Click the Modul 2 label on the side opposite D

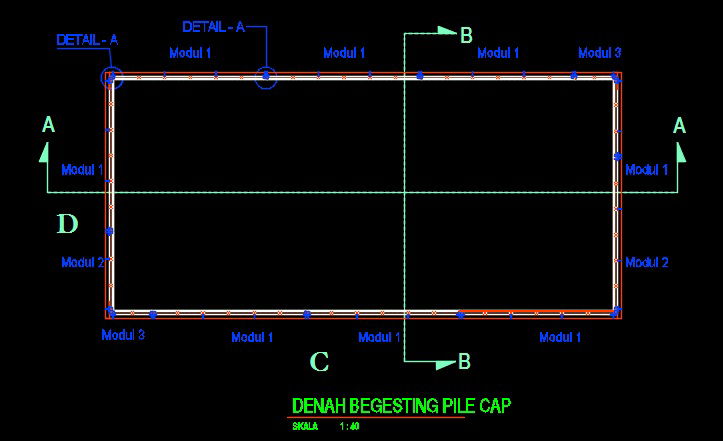point(646,262)
